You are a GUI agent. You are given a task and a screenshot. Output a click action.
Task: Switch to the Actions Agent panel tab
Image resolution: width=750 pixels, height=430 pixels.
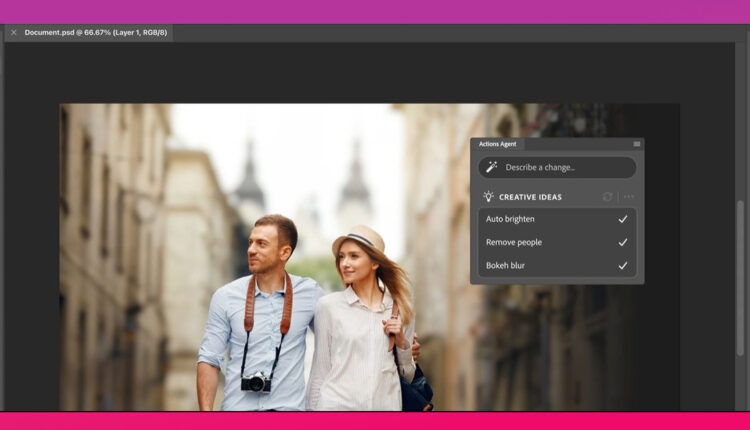[497, 144]
